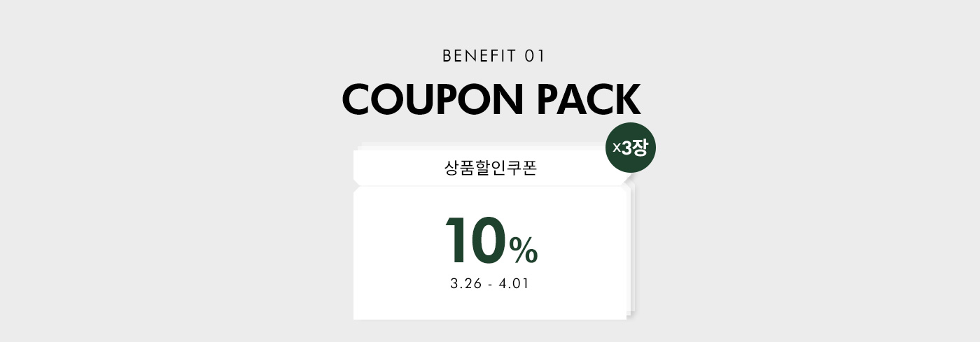Screen dimensions: 980x342
Task: Click the BENEFIT 01 label
Action: tap(493, 57)
